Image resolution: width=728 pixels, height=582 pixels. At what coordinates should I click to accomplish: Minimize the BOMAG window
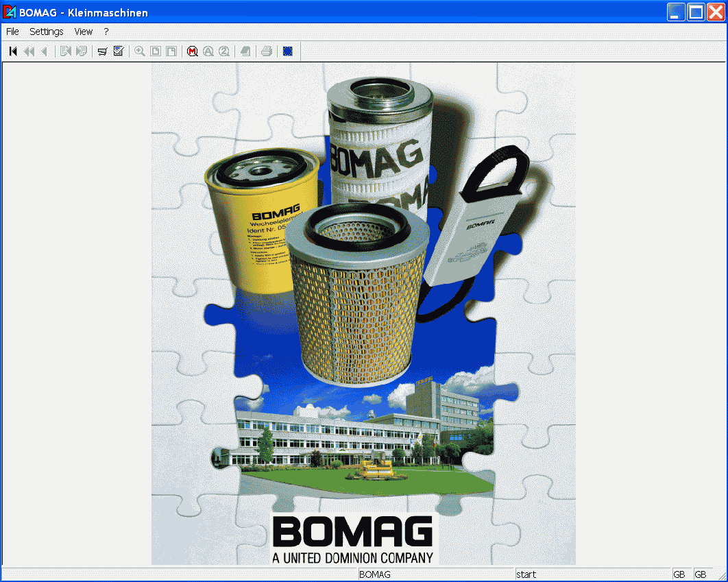[675, 12]
